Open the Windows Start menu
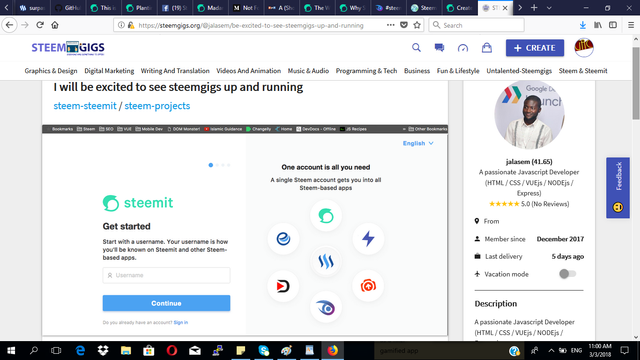The height and width of the screenshot is (360, 640). point(11,351)
